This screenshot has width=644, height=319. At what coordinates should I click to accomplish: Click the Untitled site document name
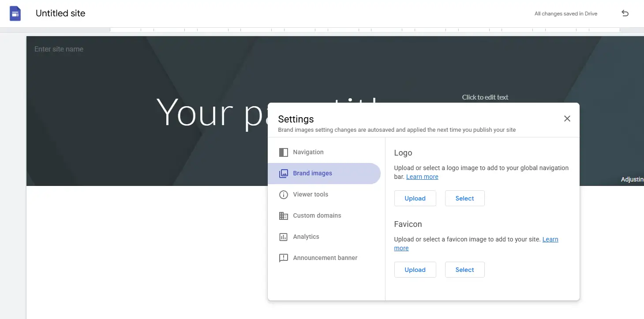tap(60, 13)
